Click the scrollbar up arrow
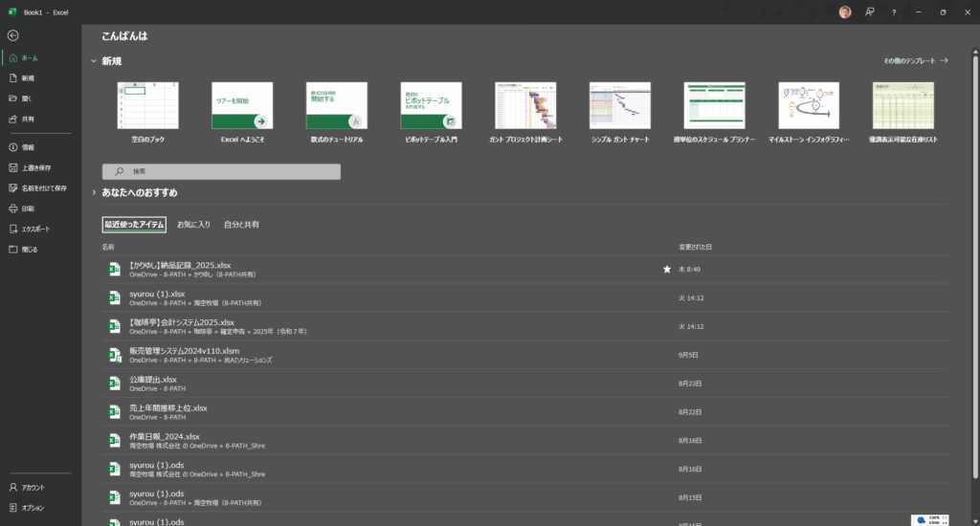The height and width of the screenshot is (526, 980). [x=975, y=51]
